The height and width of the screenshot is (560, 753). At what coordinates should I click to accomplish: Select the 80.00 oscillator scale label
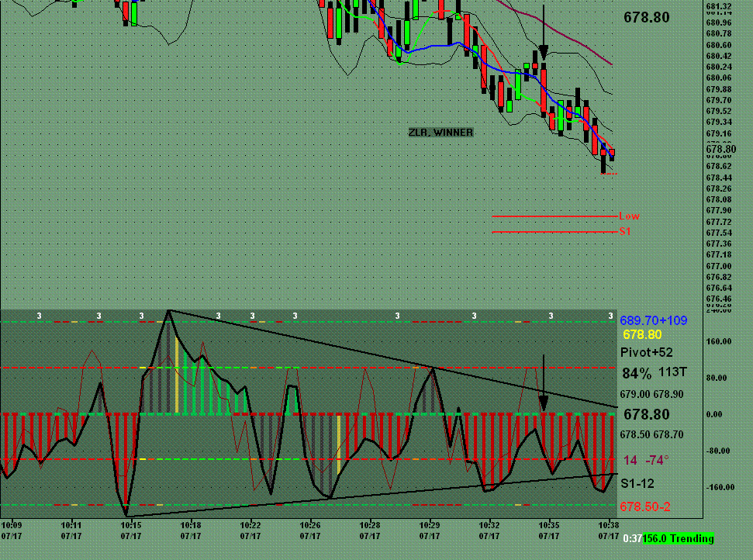point(717,378)
